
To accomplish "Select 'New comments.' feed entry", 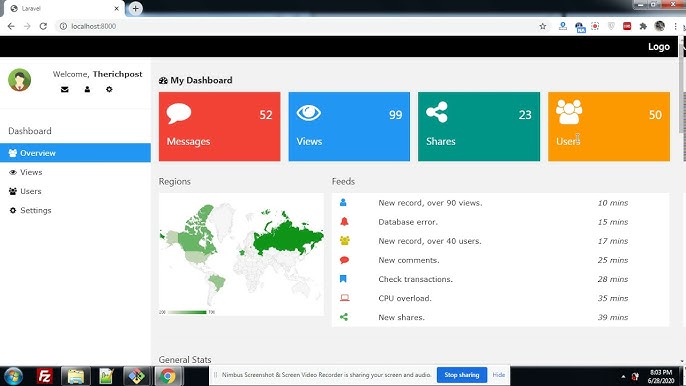I will tap(409, 260).
